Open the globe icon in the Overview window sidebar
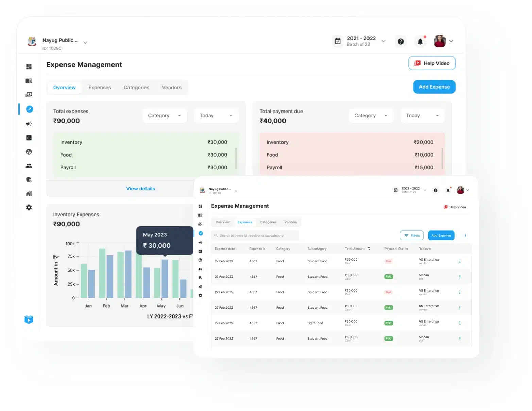The width and height of the screenshot is (532, 411). coord(29,152)
